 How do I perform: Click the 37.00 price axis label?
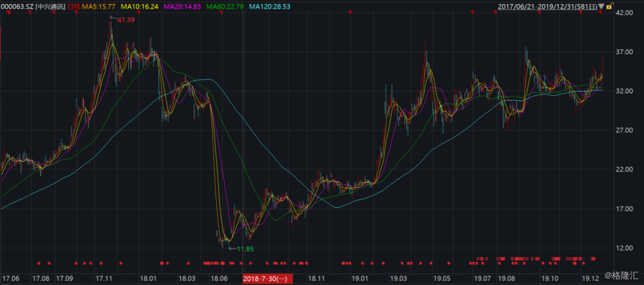point(624,52)
